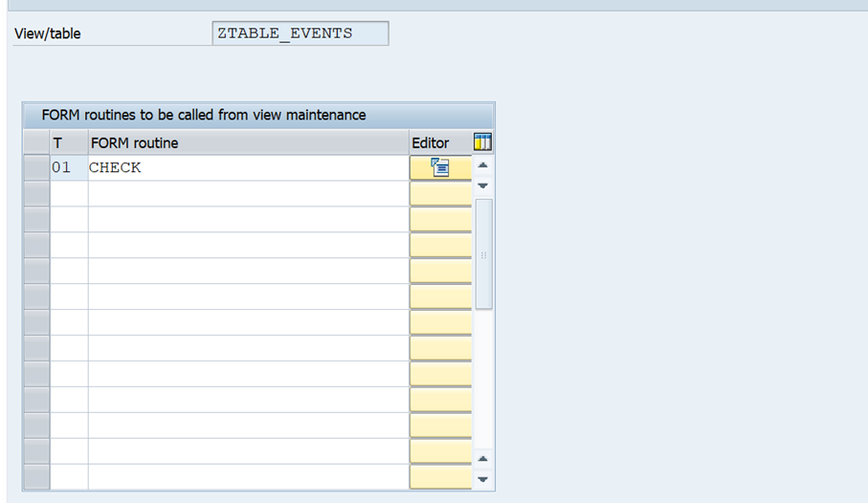Click the bottommost scroll-down arrow of the table

(x=483, y=479)
